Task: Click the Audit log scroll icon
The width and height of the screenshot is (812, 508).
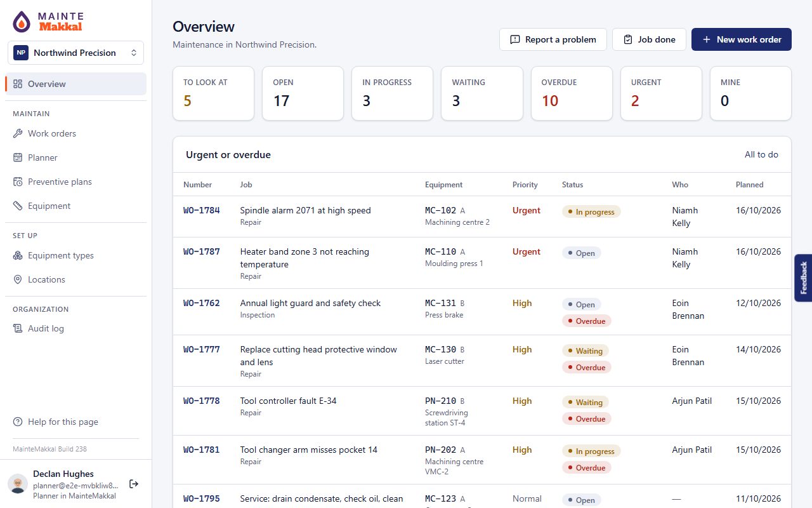Action: [18, 328]
